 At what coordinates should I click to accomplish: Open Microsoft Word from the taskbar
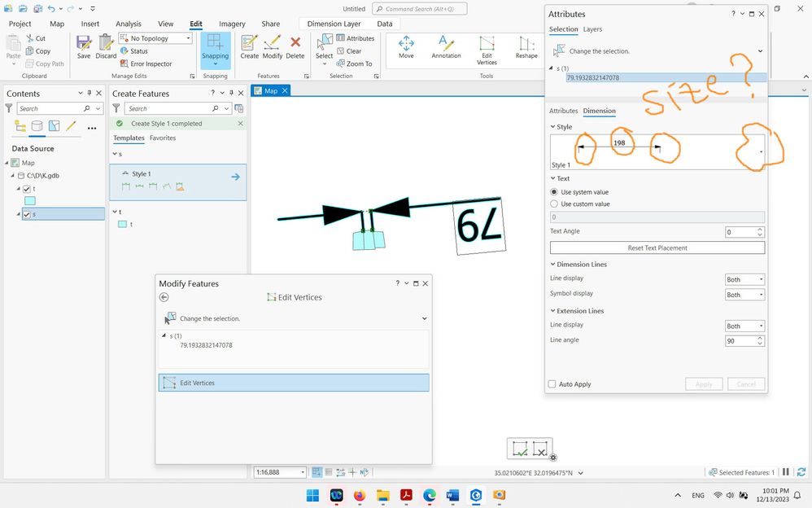452,495
